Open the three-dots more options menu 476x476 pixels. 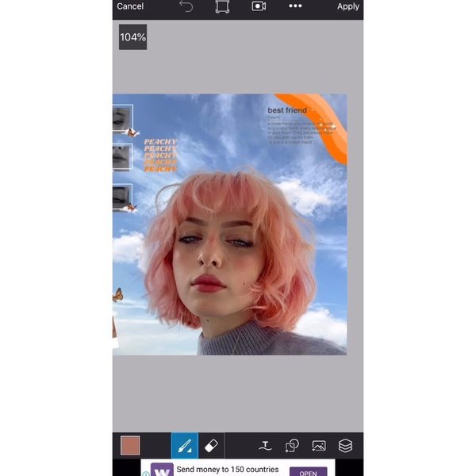(295, 6)
